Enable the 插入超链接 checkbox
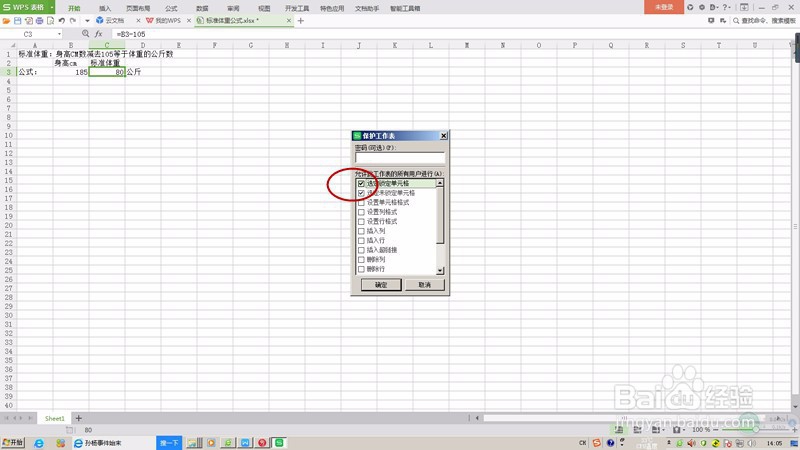800x450 pixels. pos(361,250)
